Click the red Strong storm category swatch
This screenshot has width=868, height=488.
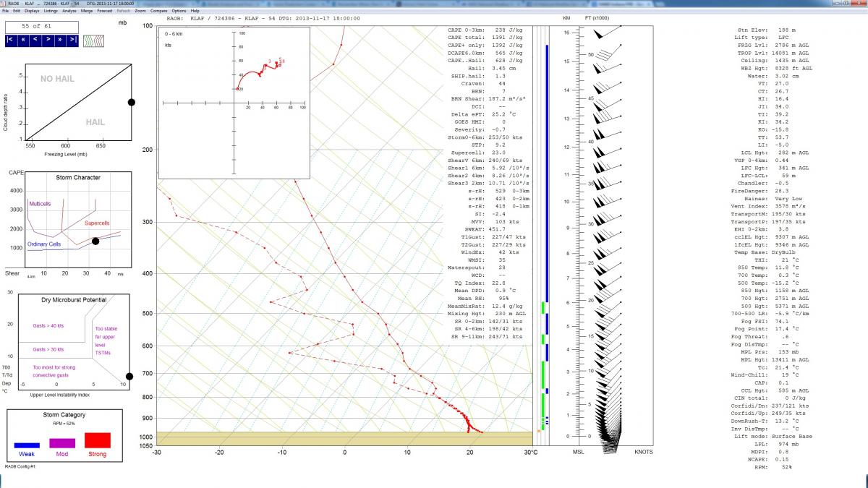point(98,440)
